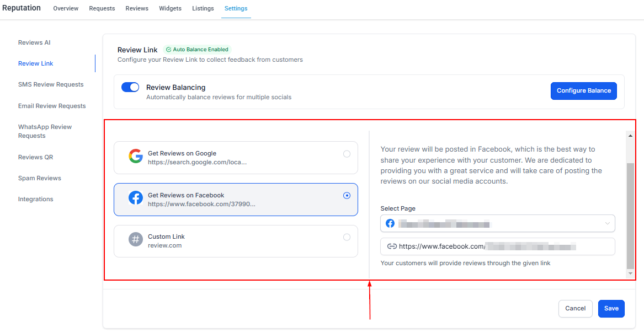Select the Get Reviews on Facebook radio button

347,195
